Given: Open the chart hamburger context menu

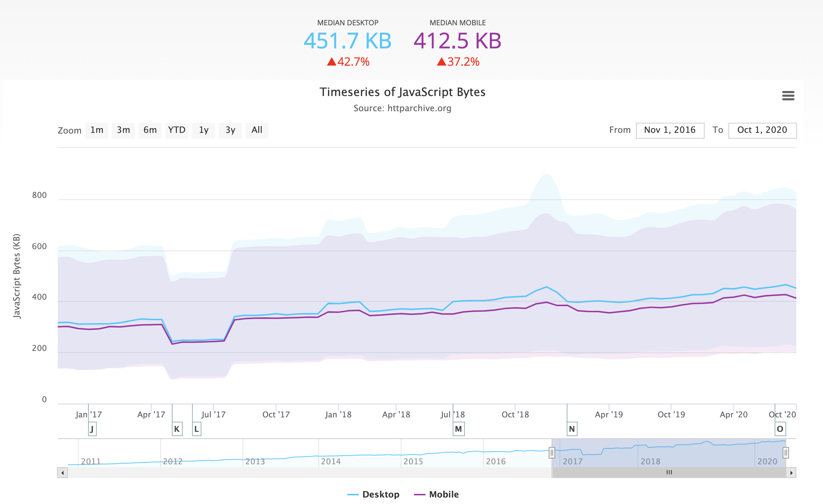Looking at the screenshot, I should click(788, 96).
